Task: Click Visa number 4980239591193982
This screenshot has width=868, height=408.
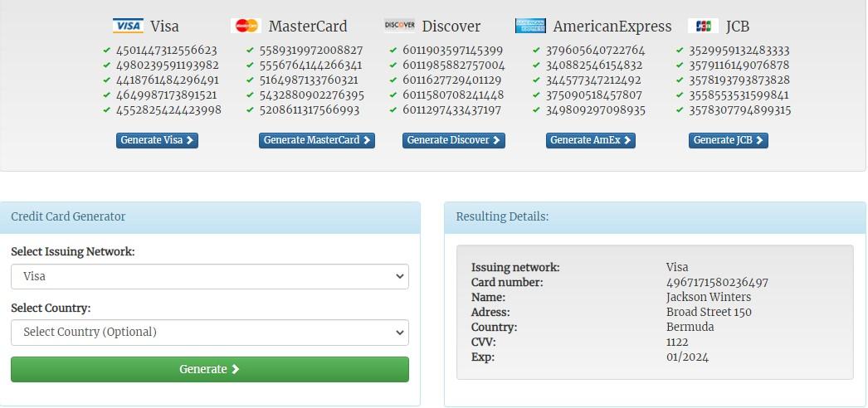Action: coord(167,66)
